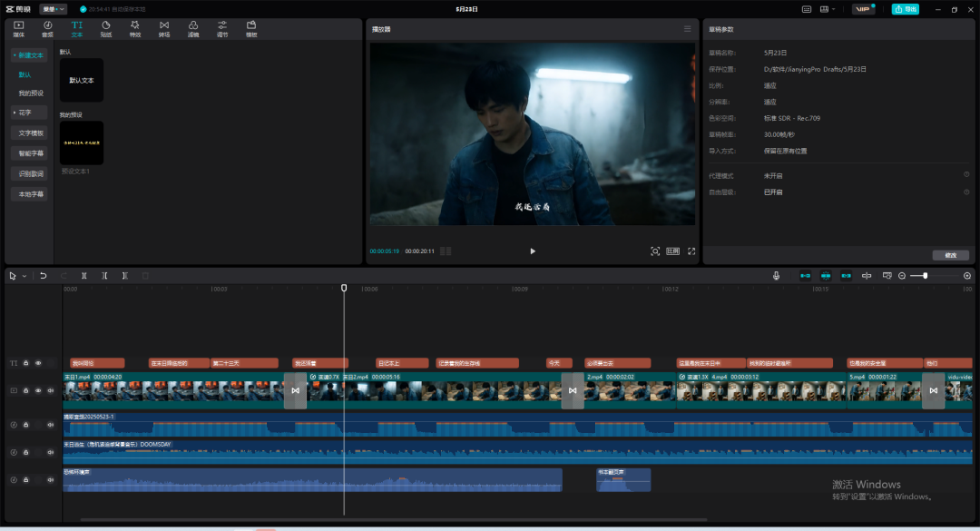Click the trim right tool

[125, 276]
